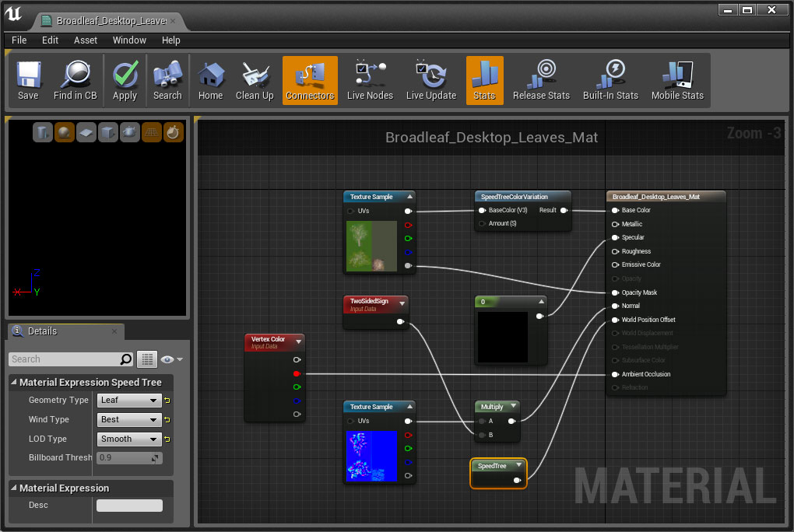Open the Asset menu

86,40
